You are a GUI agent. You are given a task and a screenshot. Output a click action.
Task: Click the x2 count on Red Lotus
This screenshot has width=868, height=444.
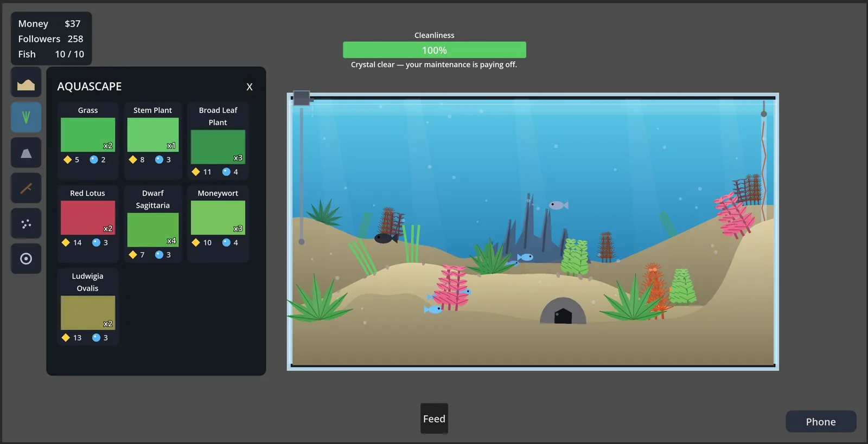tap(108, 229)
